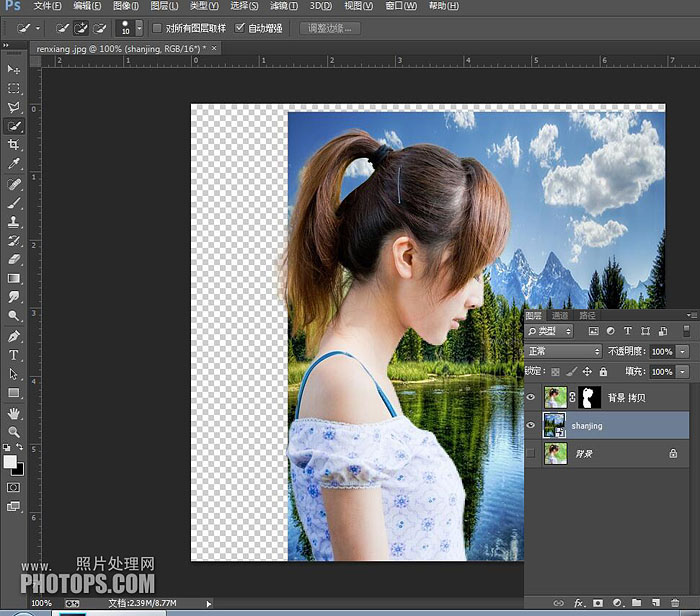Screen dimensions: 700x616
Task: Select the Path Selection tool
Action: point(13,374)
